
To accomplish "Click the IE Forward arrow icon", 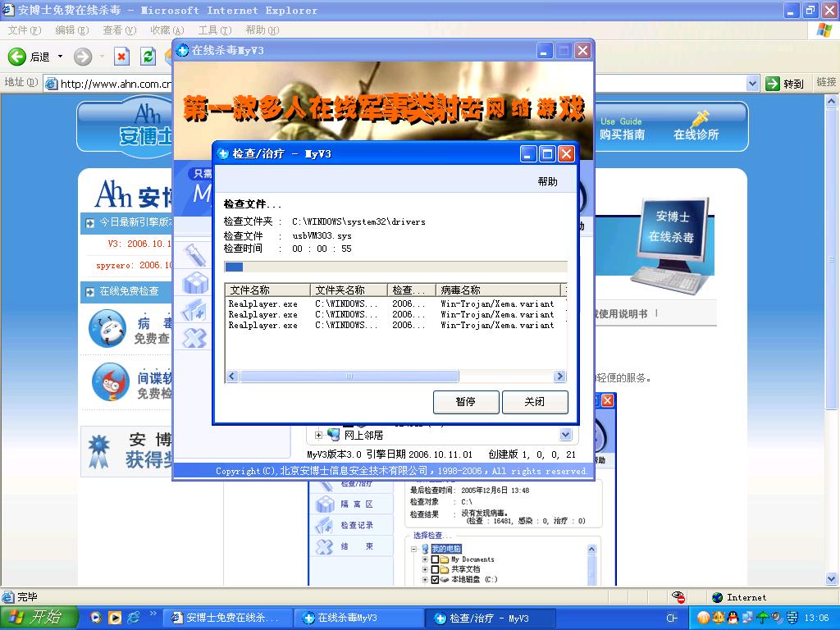I will coord(83,57).
